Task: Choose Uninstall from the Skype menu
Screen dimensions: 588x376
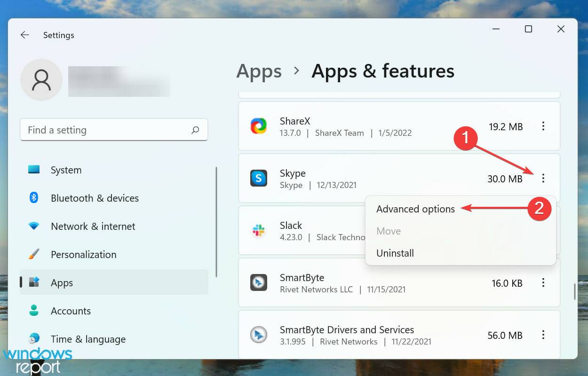Action: pyautogui.click(x=395, y=253)
